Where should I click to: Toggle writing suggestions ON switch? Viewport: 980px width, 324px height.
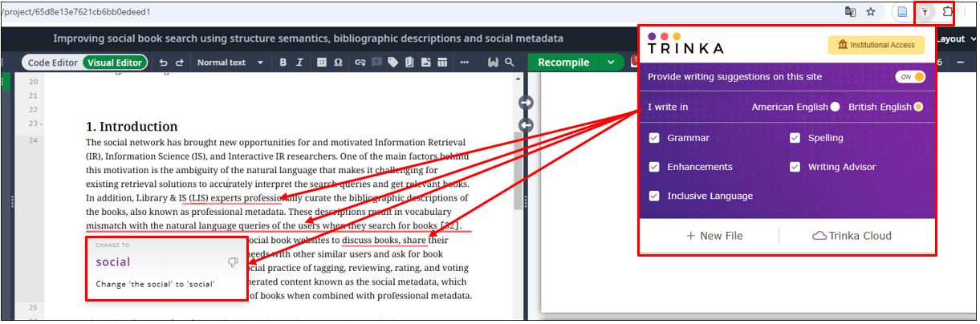910,77
